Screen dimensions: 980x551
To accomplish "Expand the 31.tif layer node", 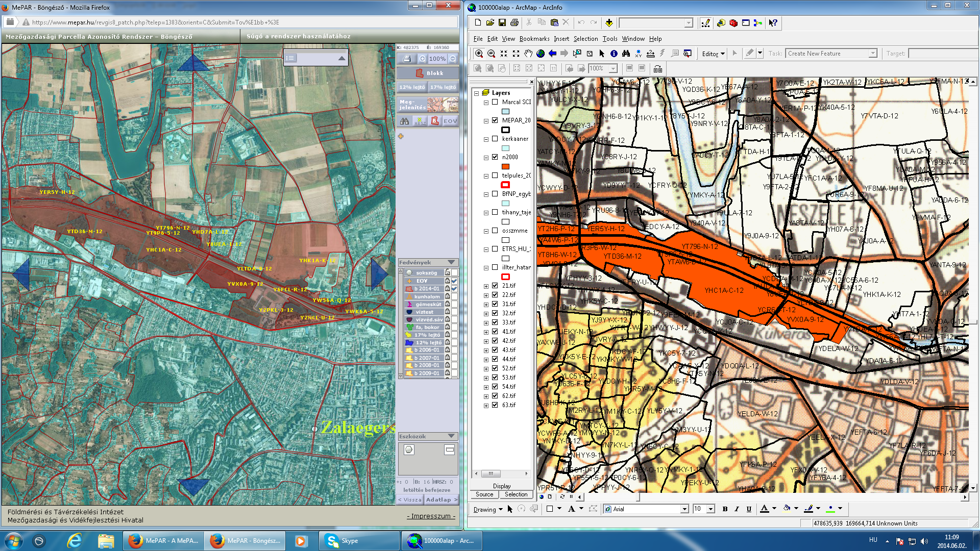I will tap(486, 305).
